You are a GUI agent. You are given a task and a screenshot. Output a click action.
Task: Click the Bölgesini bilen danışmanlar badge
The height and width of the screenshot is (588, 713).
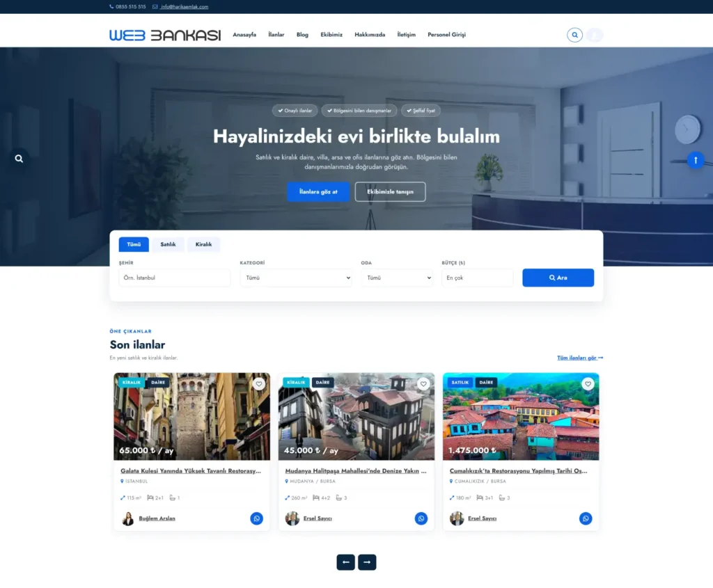359,111
